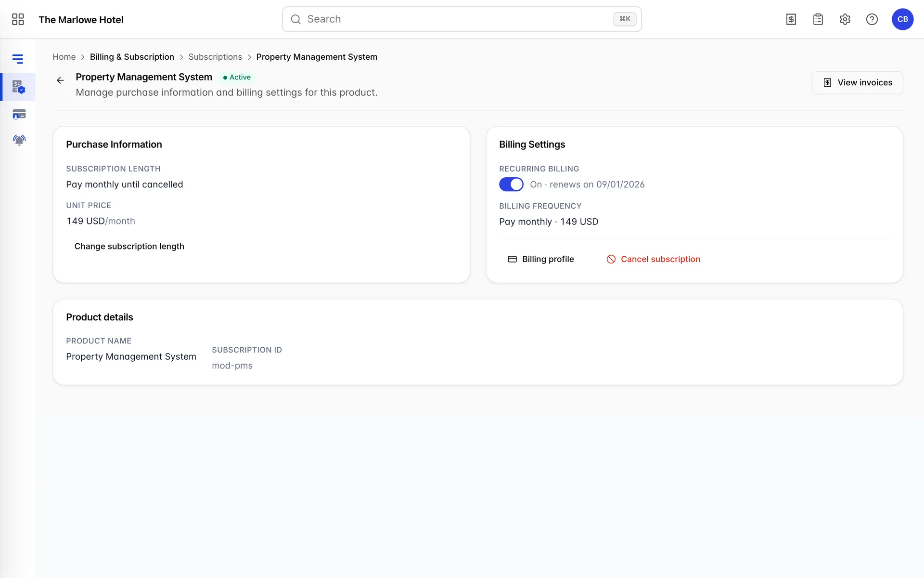Screen dimensions: 924x578
Task: Select the subscriptions sidebar icon
Action: [19, 87]
